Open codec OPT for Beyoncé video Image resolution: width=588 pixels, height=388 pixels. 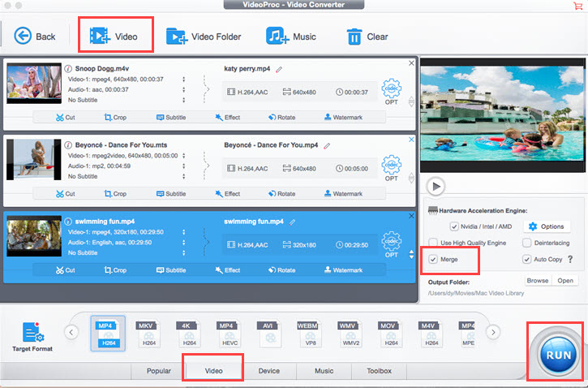click(392, 168)
